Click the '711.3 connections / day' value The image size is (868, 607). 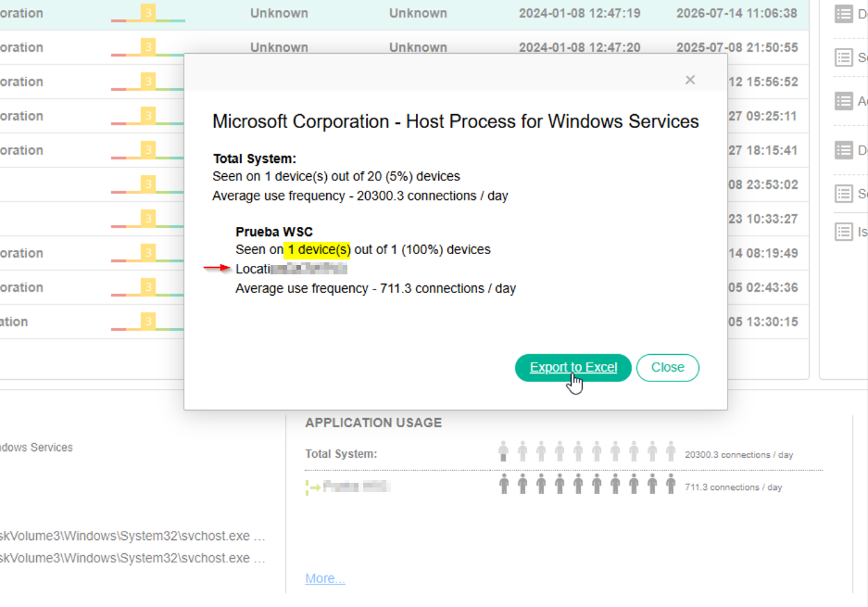(x=734, y=487)
